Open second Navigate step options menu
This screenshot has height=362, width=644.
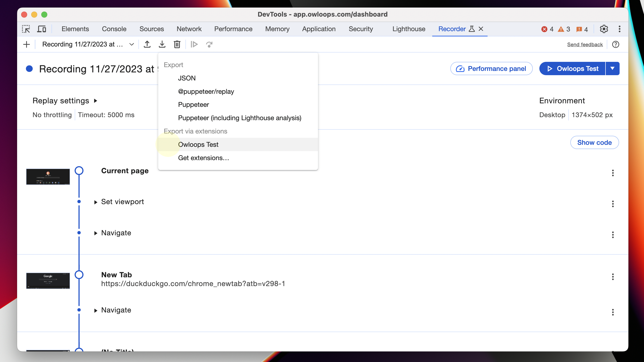(613, 312)
